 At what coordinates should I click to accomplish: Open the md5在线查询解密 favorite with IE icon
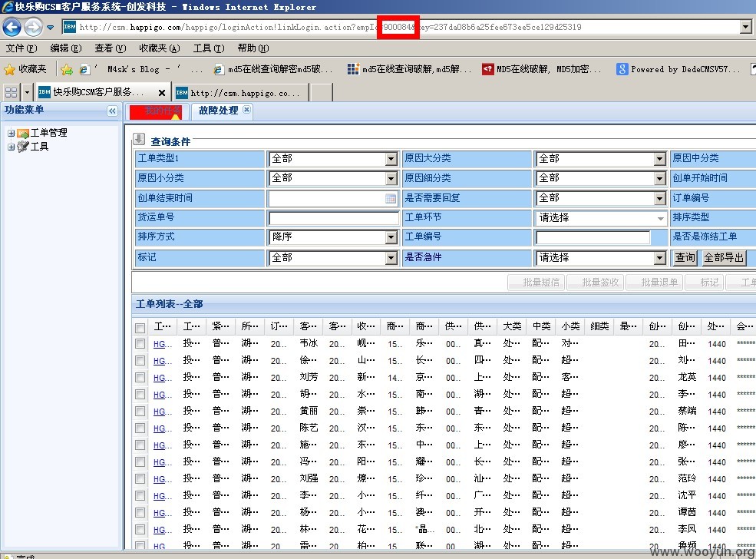pos(273,69)
